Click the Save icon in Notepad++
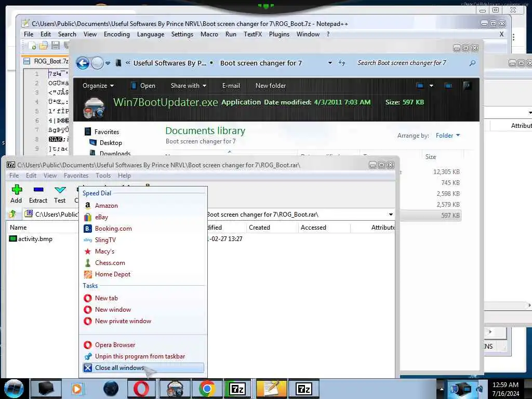The image size is (532, 399). pyautogui.click(x=55, y=46)
